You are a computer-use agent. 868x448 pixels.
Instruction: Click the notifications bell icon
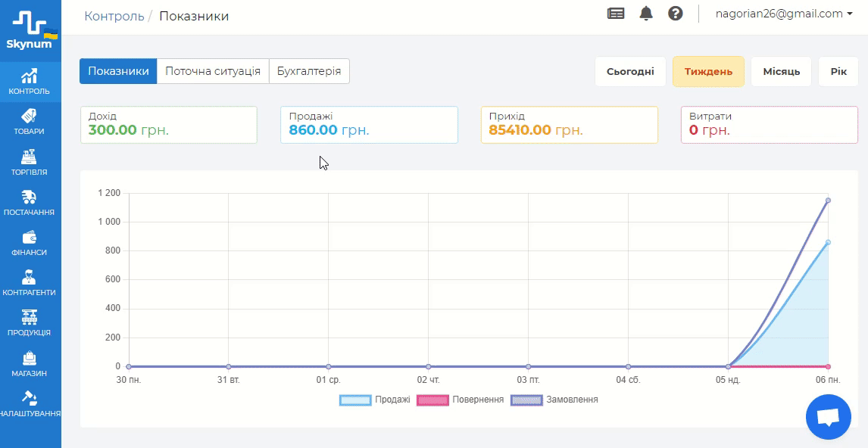coord(646,14)
